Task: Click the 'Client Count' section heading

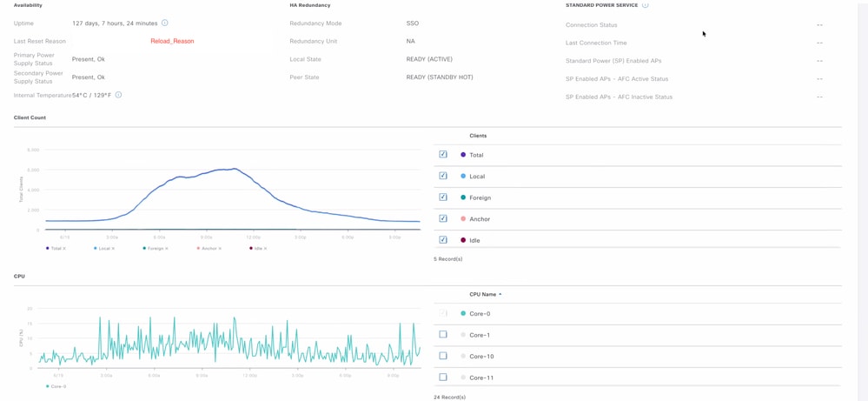Action: coord(30,117)
